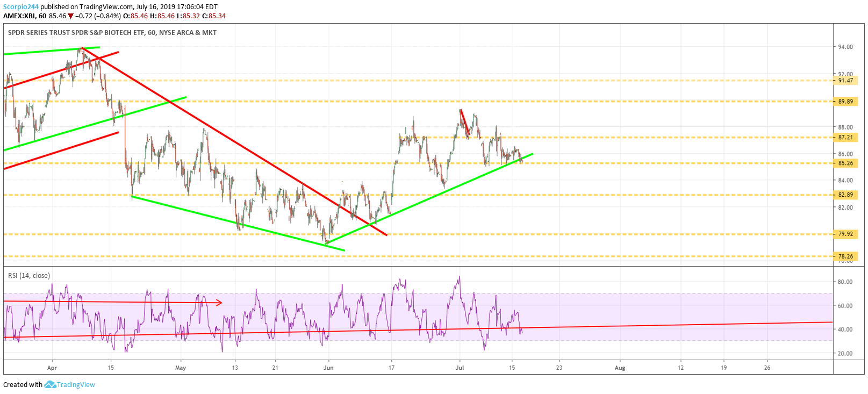Click the May date on time axis
The height and width of the screenshot is (394, 868).
coord(181,368)
